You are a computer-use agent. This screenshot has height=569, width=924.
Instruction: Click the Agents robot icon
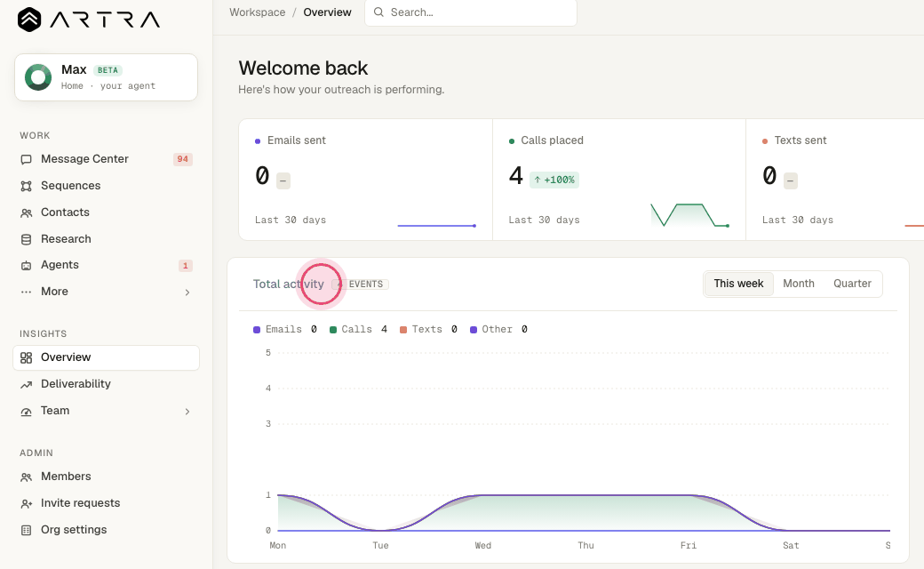click(26, 265)
